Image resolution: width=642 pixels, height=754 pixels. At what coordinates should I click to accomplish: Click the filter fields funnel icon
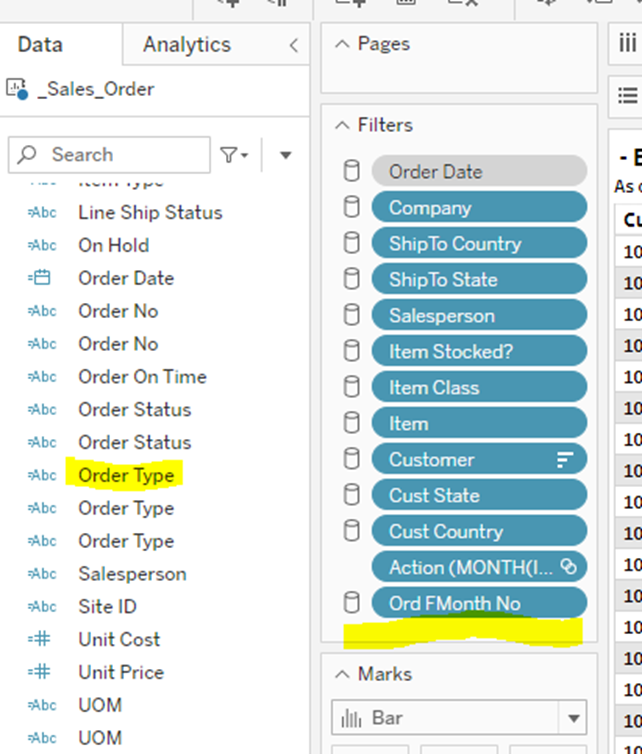point(232,155)
